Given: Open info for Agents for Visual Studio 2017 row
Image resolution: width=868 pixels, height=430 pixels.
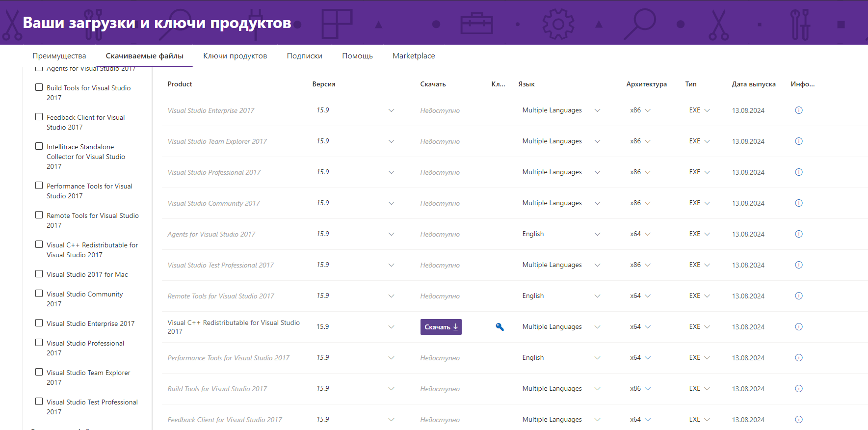Looking at the screenshot, I should 798,234.
